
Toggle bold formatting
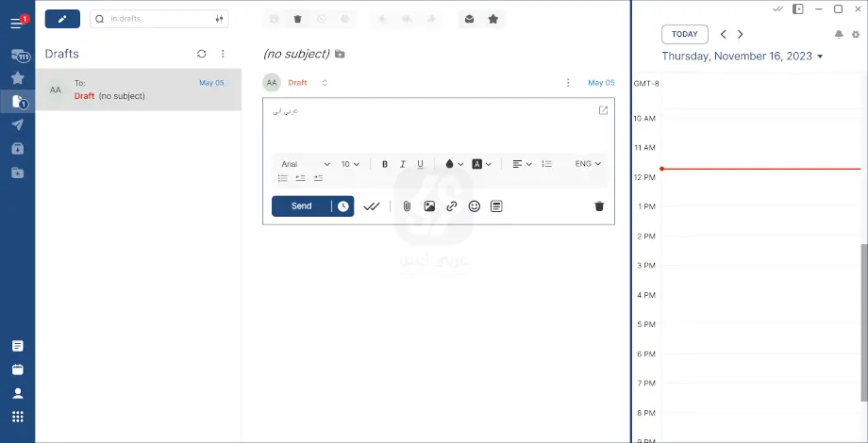[385, 164]
